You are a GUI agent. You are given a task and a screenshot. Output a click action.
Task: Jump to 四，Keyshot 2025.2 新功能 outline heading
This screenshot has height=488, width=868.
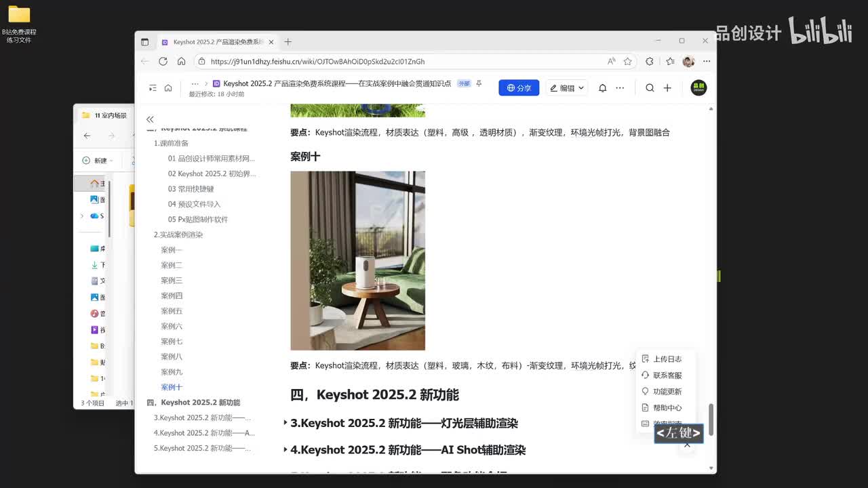[x=193, y=403]
